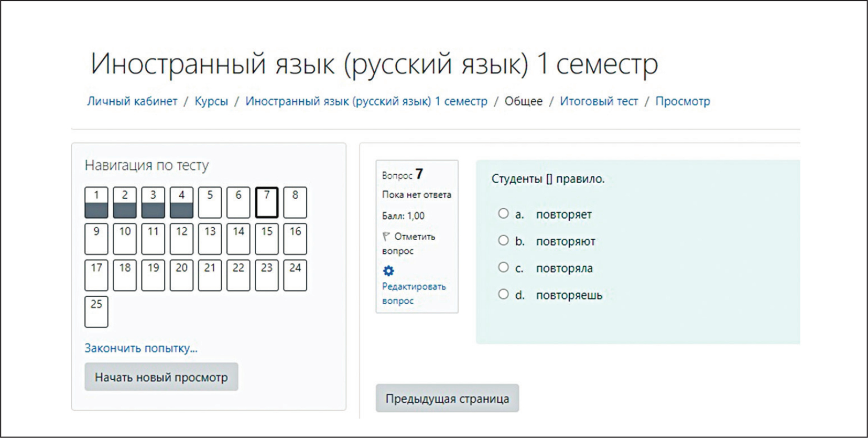Select radio option a. повторяет

(x=503, y=213)
